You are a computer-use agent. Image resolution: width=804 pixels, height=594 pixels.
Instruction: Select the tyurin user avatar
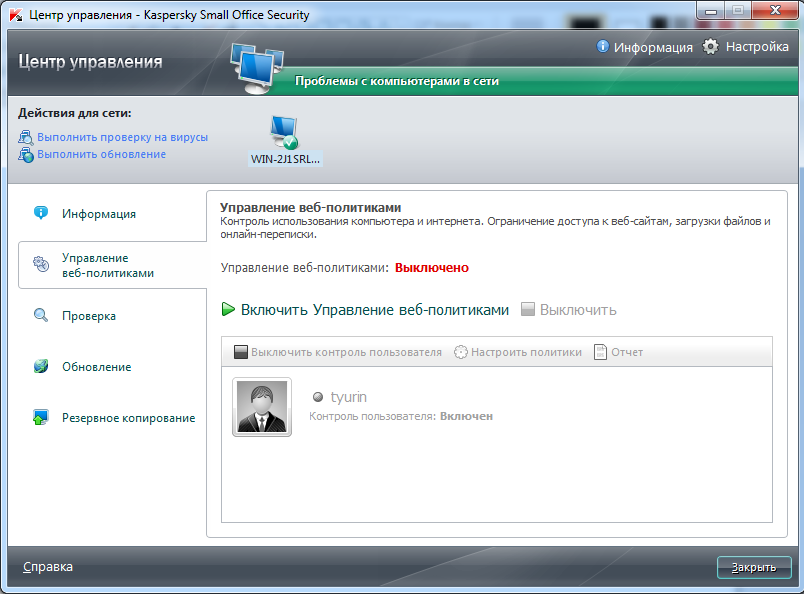click(262, 407)
